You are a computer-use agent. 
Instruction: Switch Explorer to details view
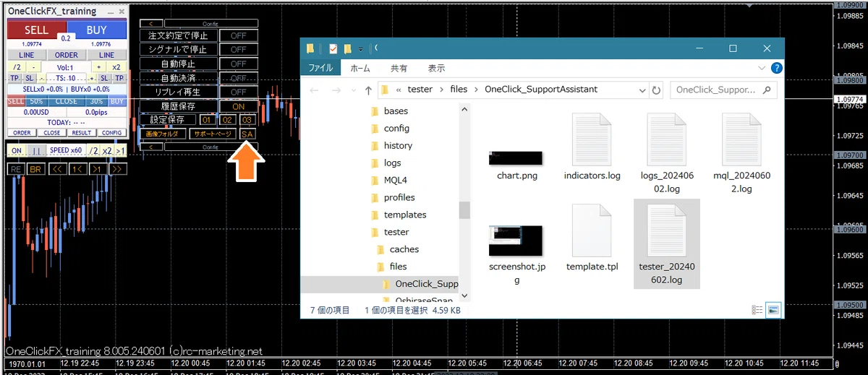point(757,310)
